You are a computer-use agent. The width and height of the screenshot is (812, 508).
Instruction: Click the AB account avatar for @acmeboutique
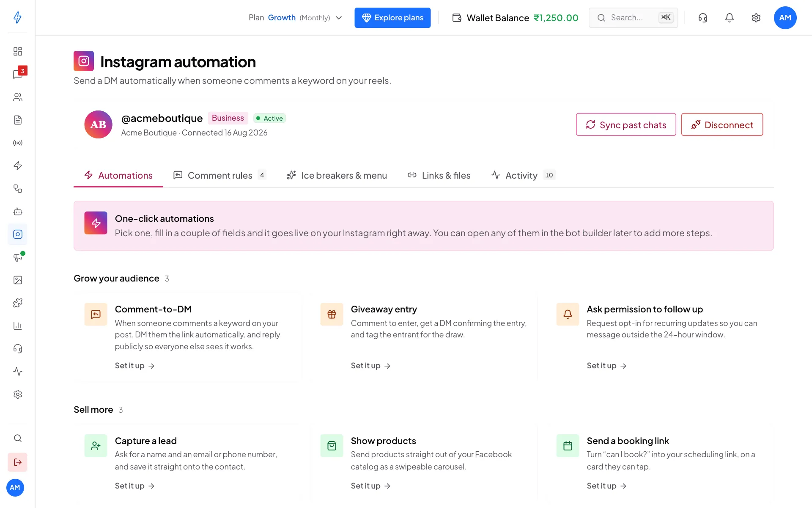click(x=98, y=124)
